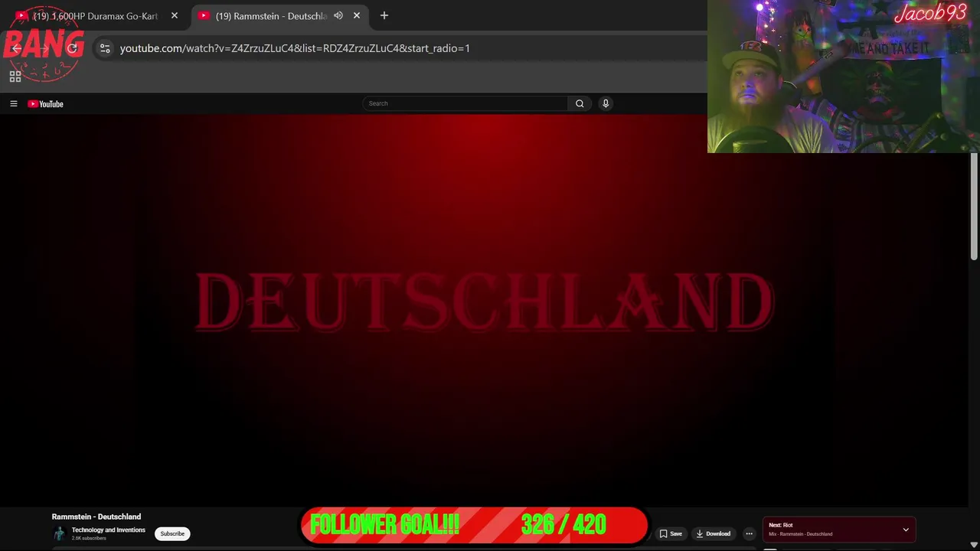Expand the Next: Riot mix playlist chevron
Screen dimensions: 980x551
click(906, 530)
